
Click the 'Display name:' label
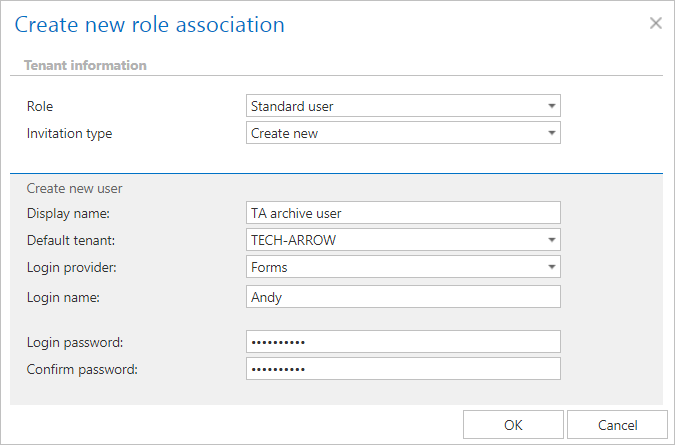pyautogui.click(x=67, y=213)
